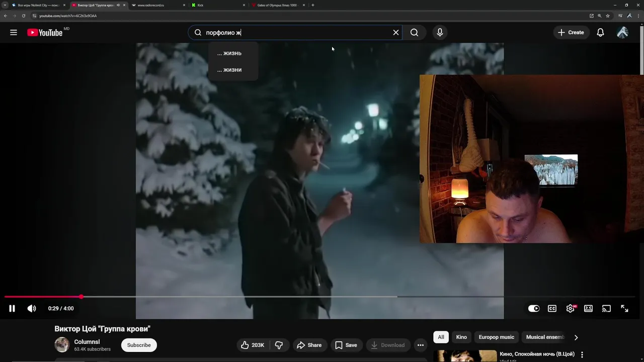Expand the tab search dropdown

click(x=5, y=5)
